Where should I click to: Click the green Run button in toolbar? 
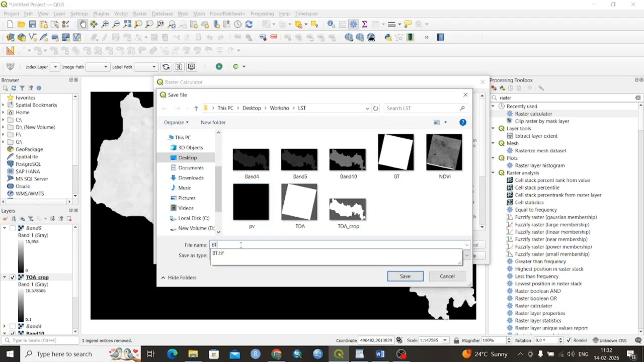pyautogui.click(x=219, y=66)
